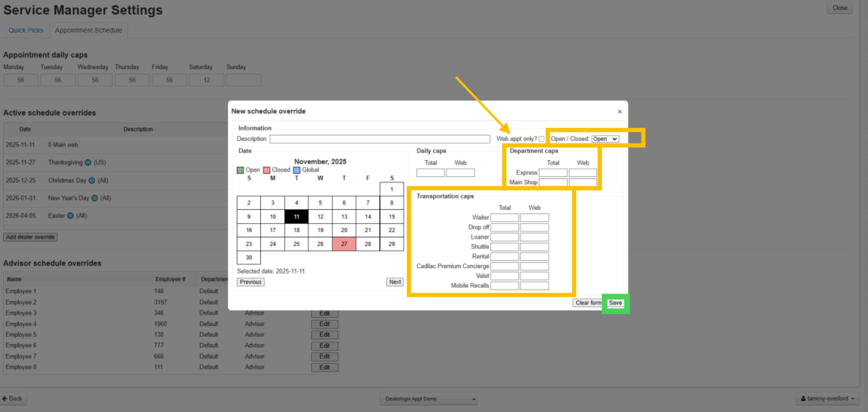Click the 2025-11-11 override row date
Image resolution: width=868 pixels, height=412 pixels.
point(20,145)
